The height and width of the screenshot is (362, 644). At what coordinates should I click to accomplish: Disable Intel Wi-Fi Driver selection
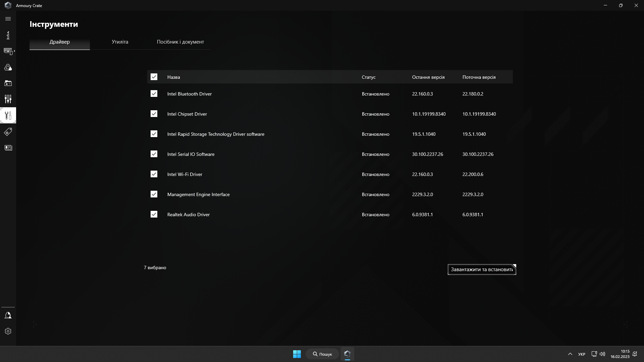pyautogui.click(x=154, y=174)
